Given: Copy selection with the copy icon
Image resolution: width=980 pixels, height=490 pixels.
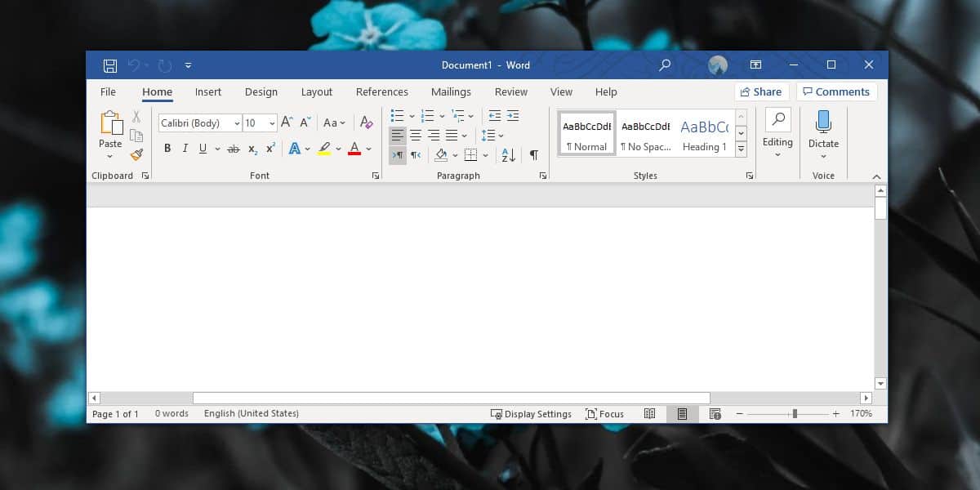Looking at the screenshot, I should pos(136,136).
